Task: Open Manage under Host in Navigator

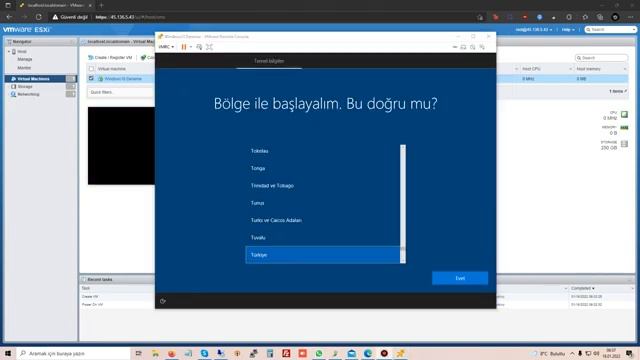Action: (24, 60)
